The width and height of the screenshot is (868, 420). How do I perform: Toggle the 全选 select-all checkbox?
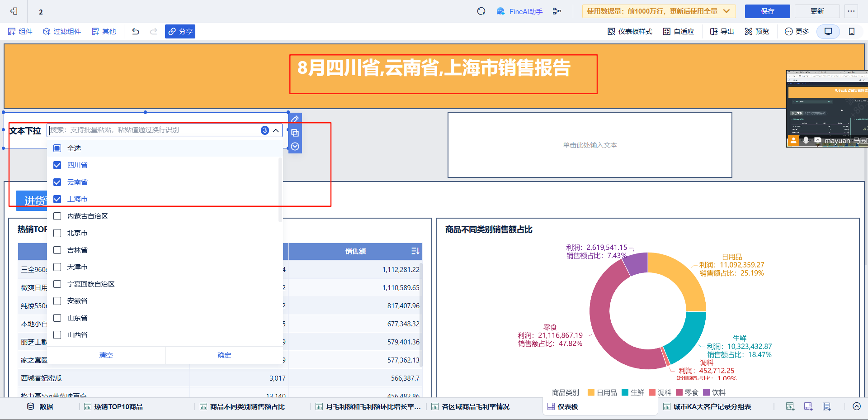pyautogui.click(x=57, y=148)
